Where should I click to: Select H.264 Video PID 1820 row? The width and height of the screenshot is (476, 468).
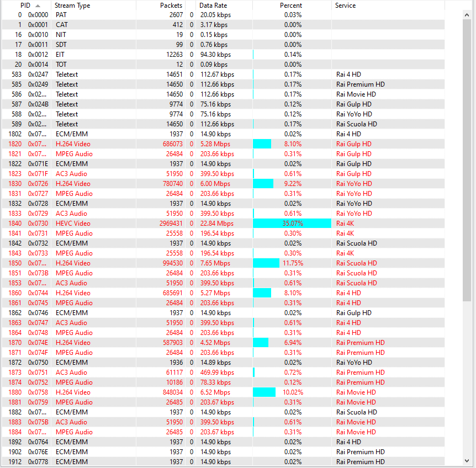(x=223, y=144)
